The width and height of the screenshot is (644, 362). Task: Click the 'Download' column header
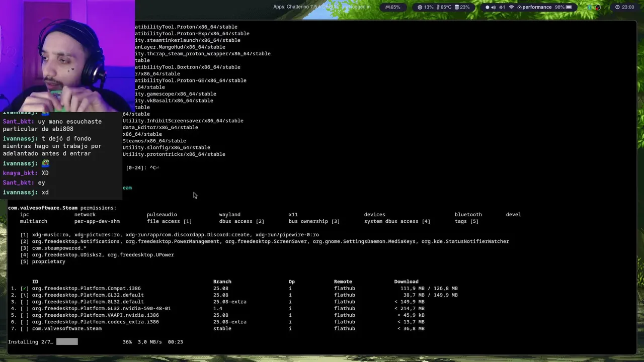pos(406,282)
